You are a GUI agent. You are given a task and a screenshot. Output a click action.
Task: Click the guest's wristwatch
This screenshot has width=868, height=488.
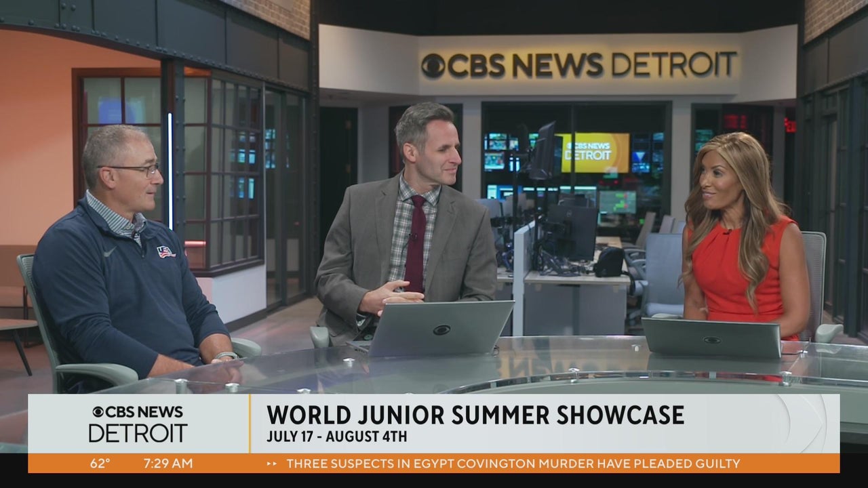point(224,355)
